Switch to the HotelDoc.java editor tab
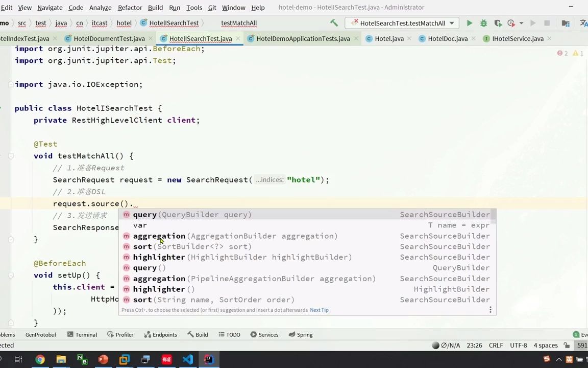588x368 pixels. [x=448, y=38]
